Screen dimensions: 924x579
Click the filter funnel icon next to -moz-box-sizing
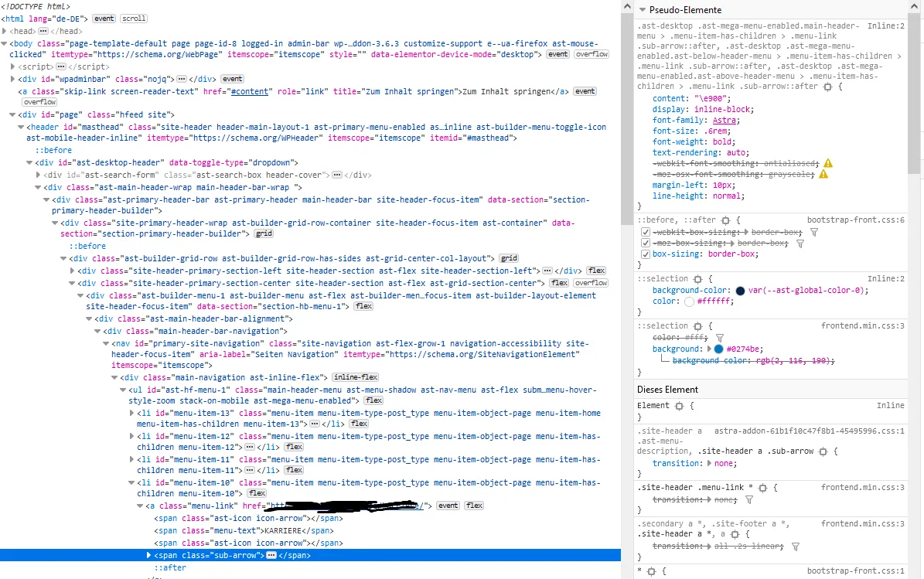point(800,244)
